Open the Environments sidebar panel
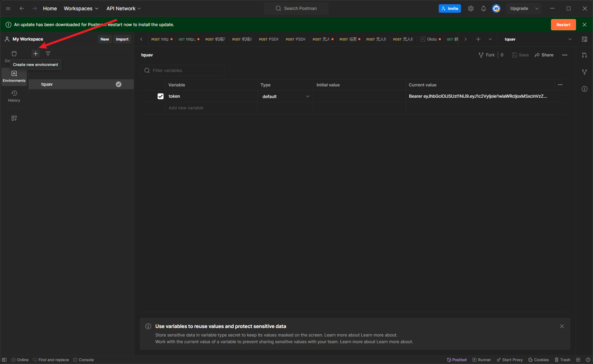 pos(14,77)
